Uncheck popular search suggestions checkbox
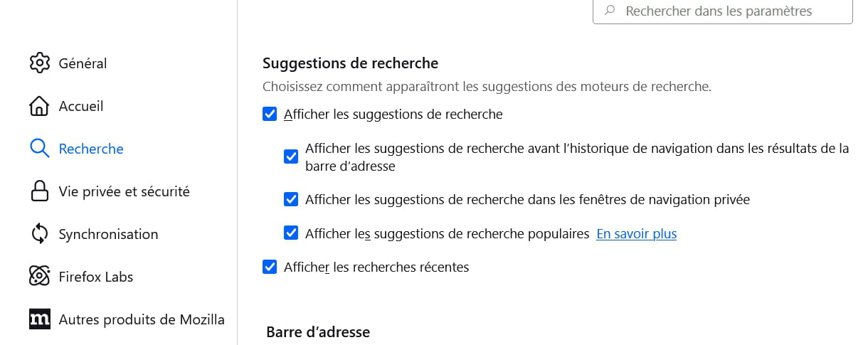The image size is (868, 345). click(x=291, y=233)
